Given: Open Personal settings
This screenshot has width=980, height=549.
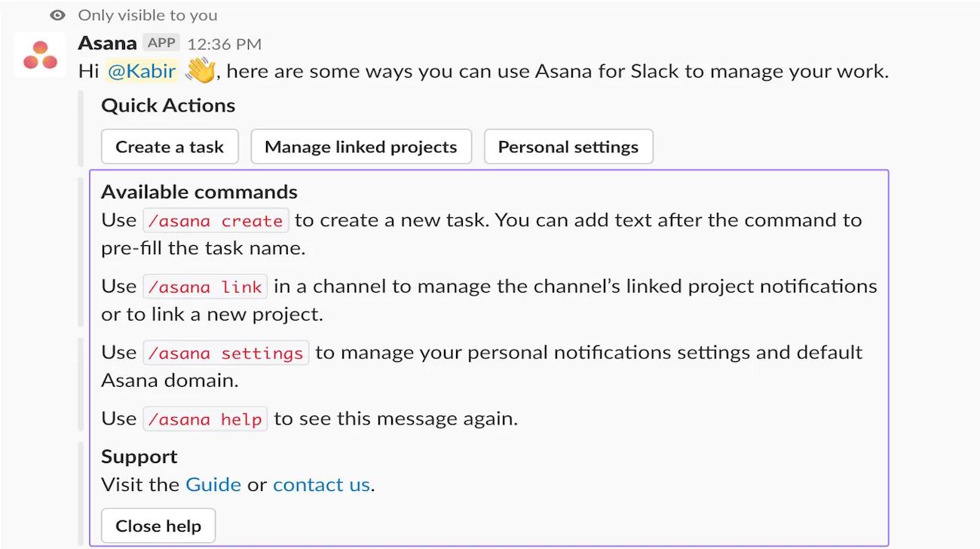Looking at the screenshot, I should click(568, 146).
